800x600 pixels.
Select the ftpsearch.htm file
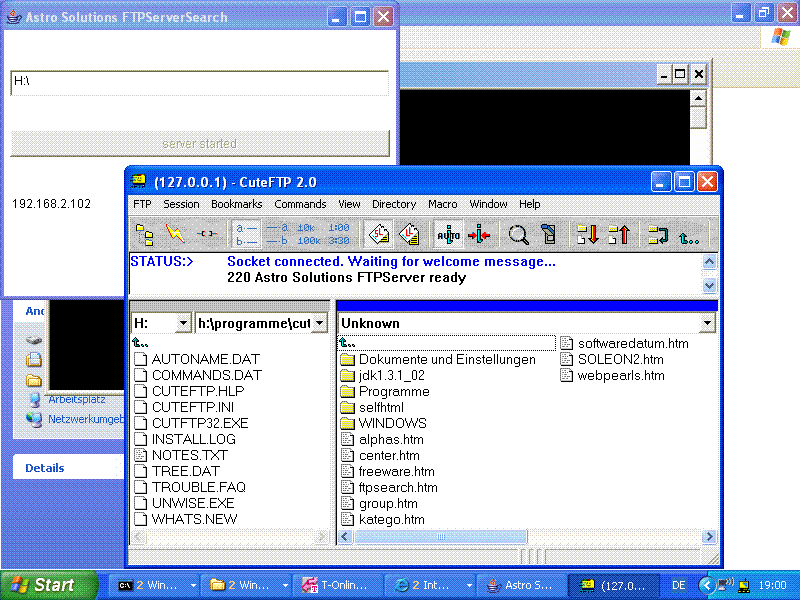click(389, 487)
